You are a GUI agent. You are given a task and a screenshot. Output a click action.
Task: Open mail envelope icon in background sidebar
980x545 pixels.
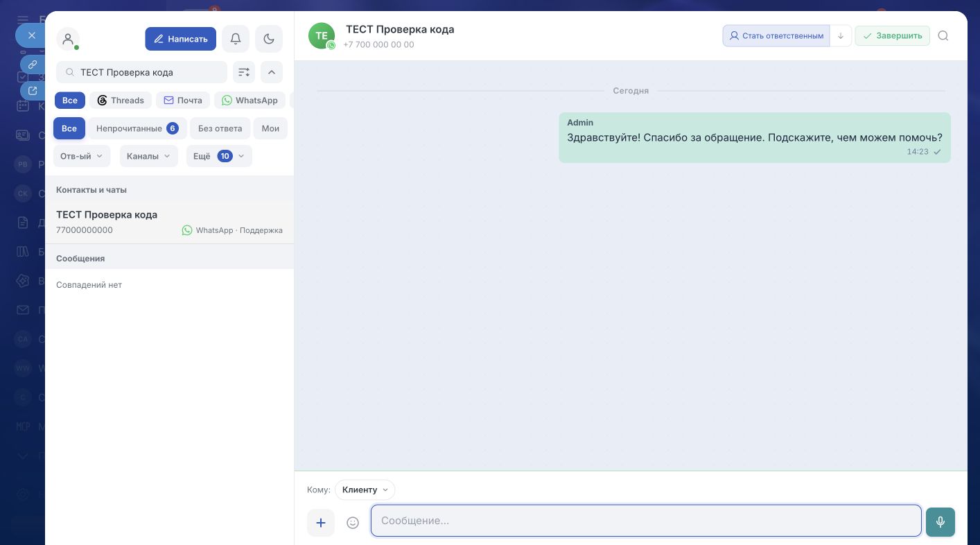click(x=23, y=310)
